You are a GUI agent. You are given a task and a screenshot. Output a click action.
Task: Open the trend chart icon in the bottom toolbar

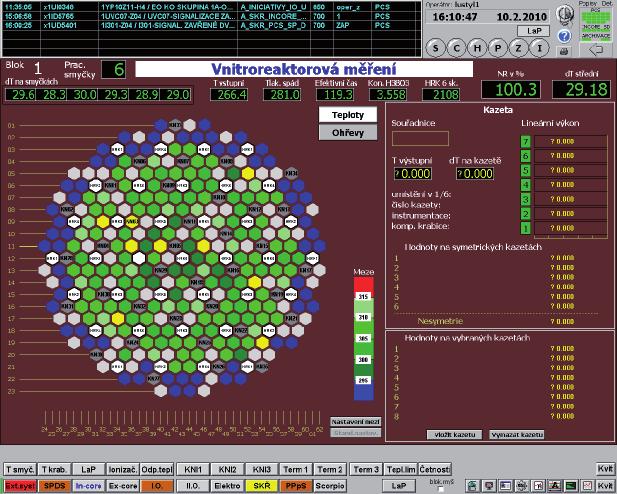tap(539, 486)
